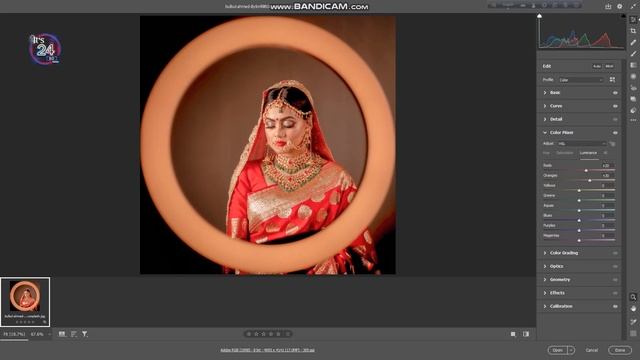Open the profile browser grid icon
Screen dimensions: 640x360
point(612,80)
